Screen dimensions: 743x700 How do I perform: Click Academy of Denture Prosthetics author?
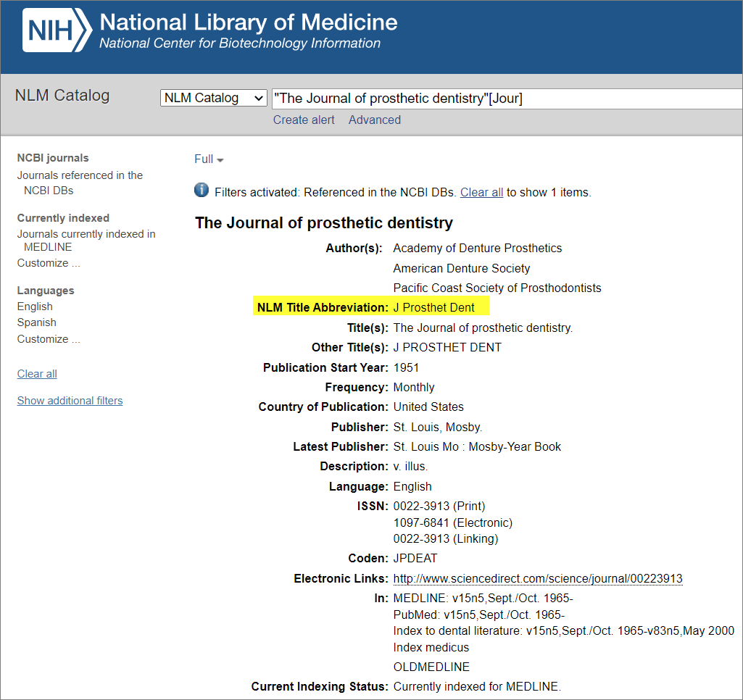tap(478, 248)
